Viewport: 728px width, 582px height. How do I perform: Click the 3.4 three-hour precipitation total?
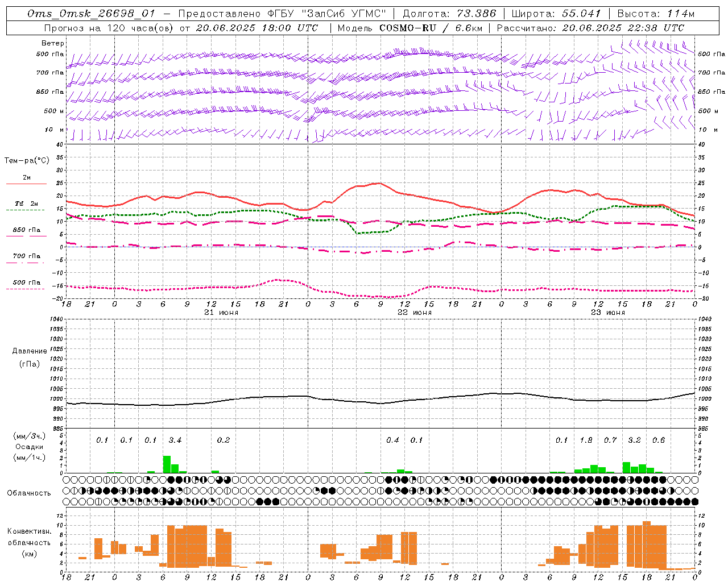(x=175, y=440)
